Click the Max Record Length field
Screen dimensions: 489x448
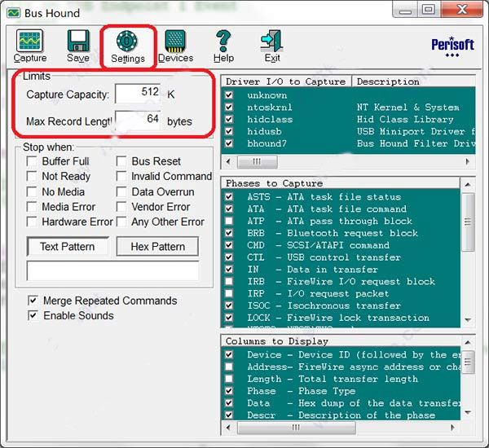point(138,121)
